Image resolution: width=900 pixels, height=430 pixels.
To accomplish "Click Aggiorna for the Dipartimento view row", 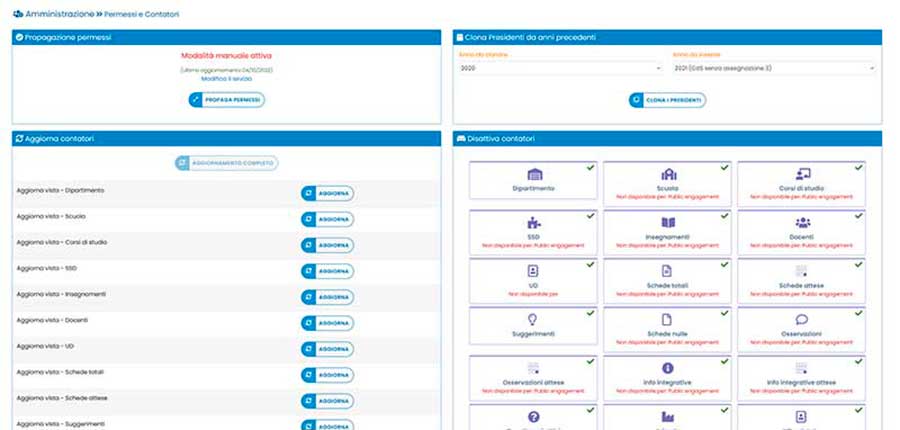I will tap(327, 193).
